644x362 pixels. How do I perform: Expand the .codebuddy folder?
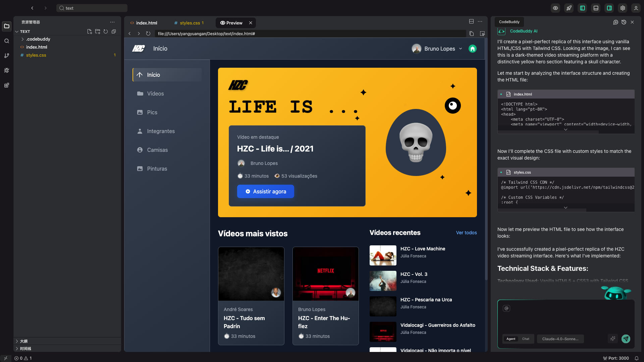point(38,39)
